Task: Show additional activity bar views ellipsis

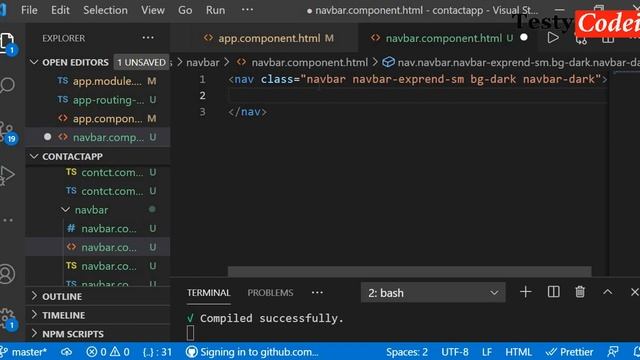Action: point(8,220)
